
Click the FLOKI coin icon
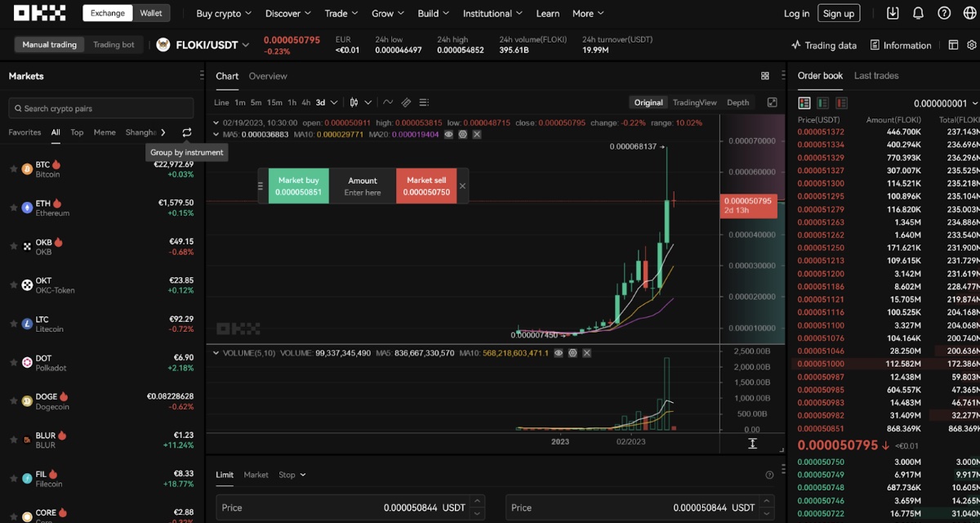[163, 45]
